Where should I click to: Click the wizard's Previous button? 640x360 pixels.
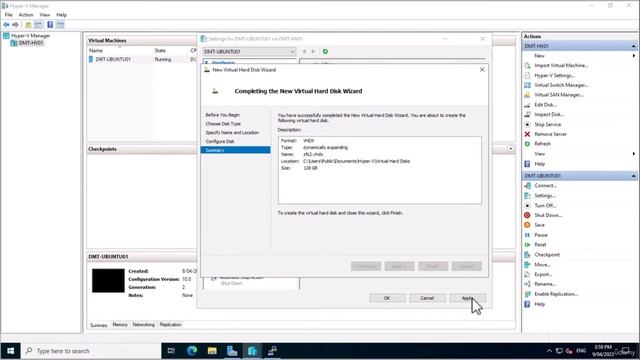[x=366, y=266]
